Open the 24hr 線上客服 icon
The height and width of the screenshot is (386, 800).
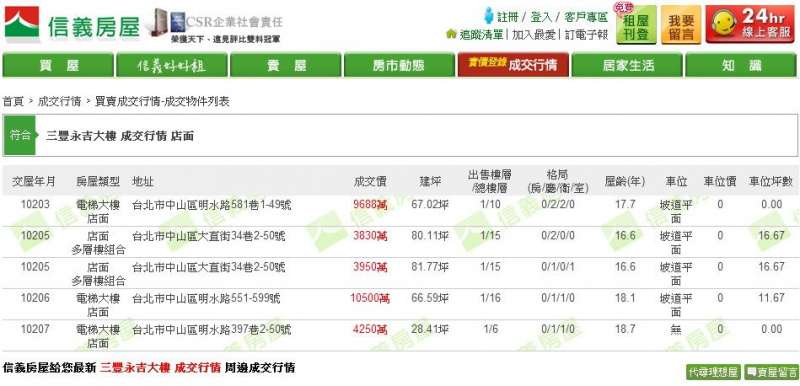tap(750, 24)
